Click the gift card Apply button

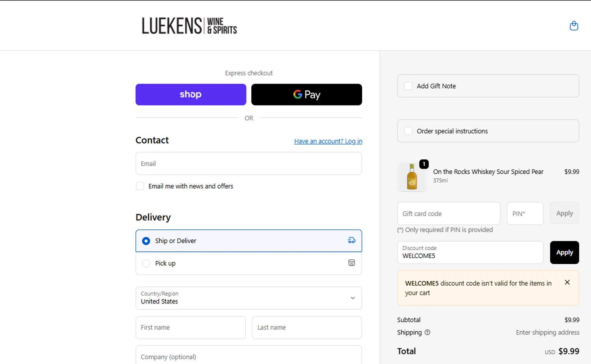[x=564, y=213]
